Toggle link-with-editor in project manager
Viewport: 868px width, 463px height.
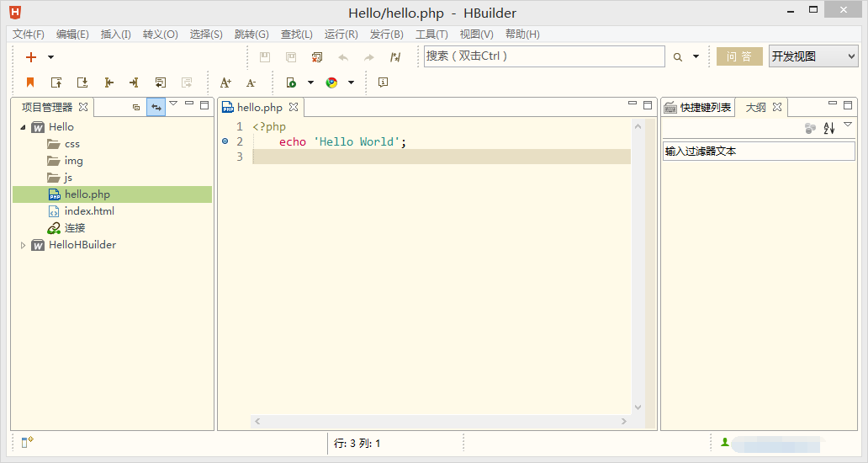click(156, 107)
